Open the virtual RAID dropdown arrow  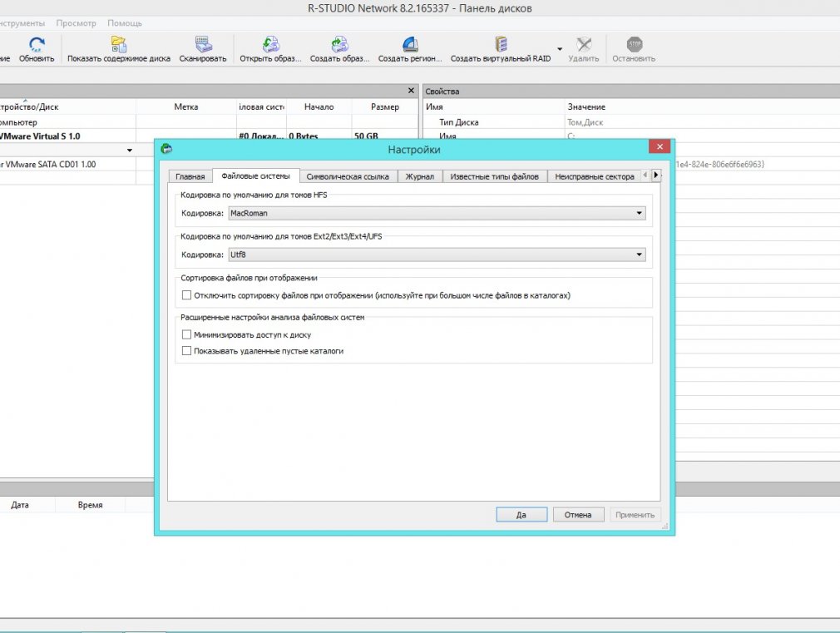click(x=560, y=49)
